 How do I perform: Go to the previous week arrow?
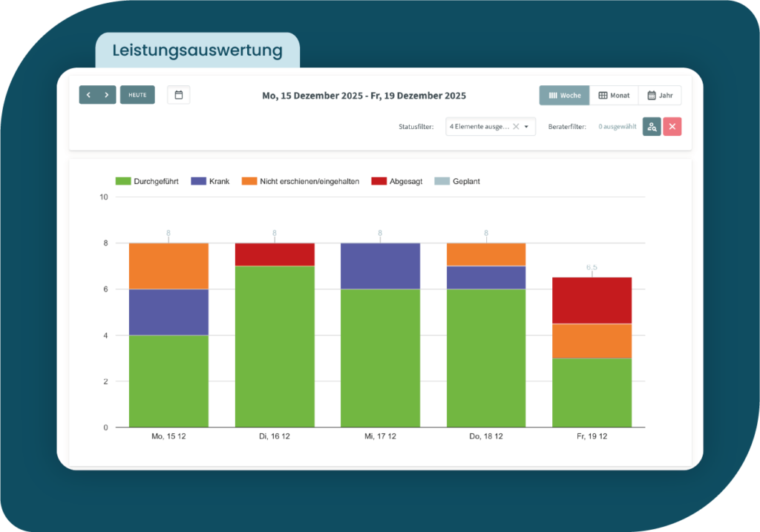88,95
